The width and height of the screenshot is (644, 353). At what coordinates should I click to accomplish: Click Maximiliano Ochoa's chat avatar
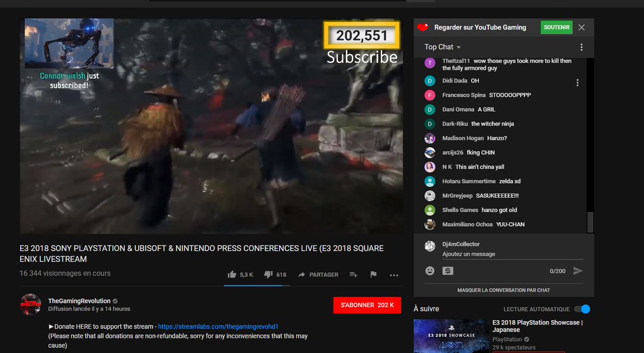point(430,224)
